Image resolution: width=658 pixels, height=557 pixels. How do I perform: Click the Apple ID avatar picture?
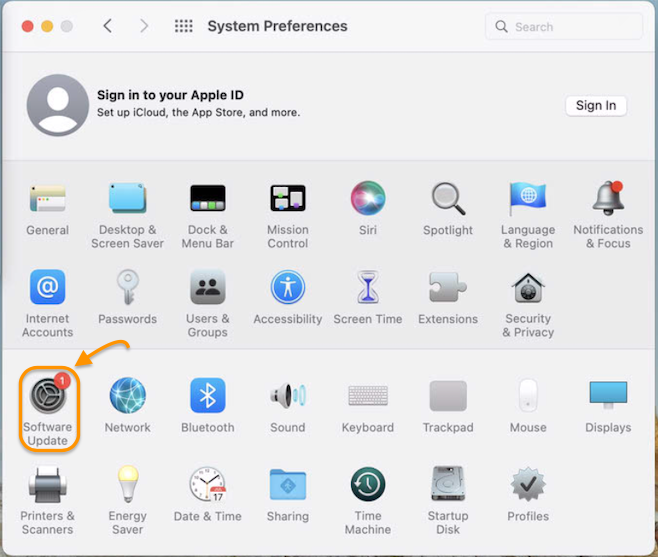coord(57,105)
